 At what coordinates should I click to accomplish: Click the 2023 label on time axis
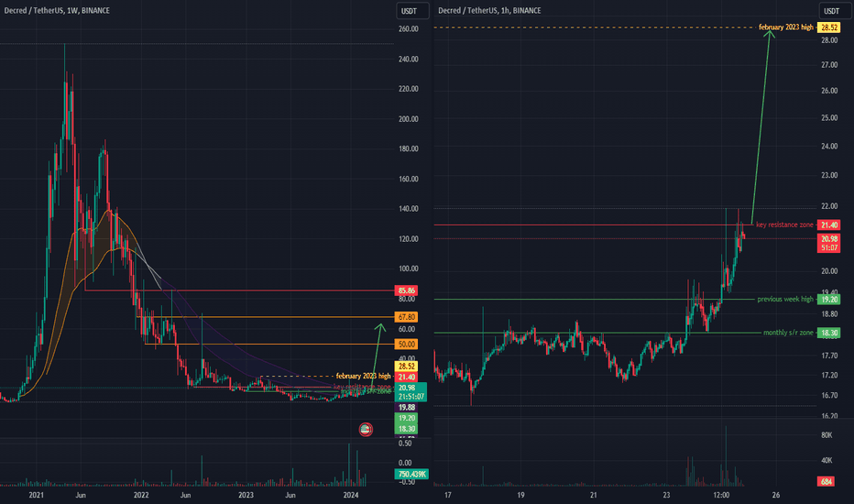coord(246,495)
